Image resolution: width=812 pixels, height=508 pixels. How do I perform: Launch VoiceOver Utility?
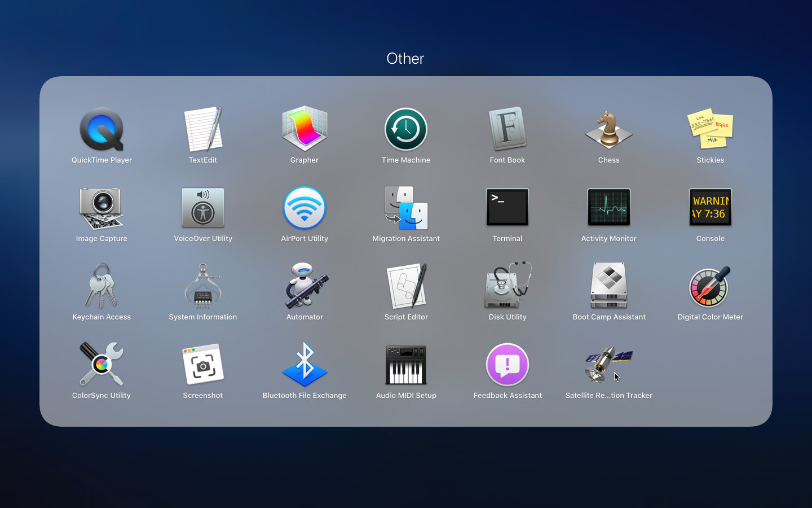[x=203, y=208]
